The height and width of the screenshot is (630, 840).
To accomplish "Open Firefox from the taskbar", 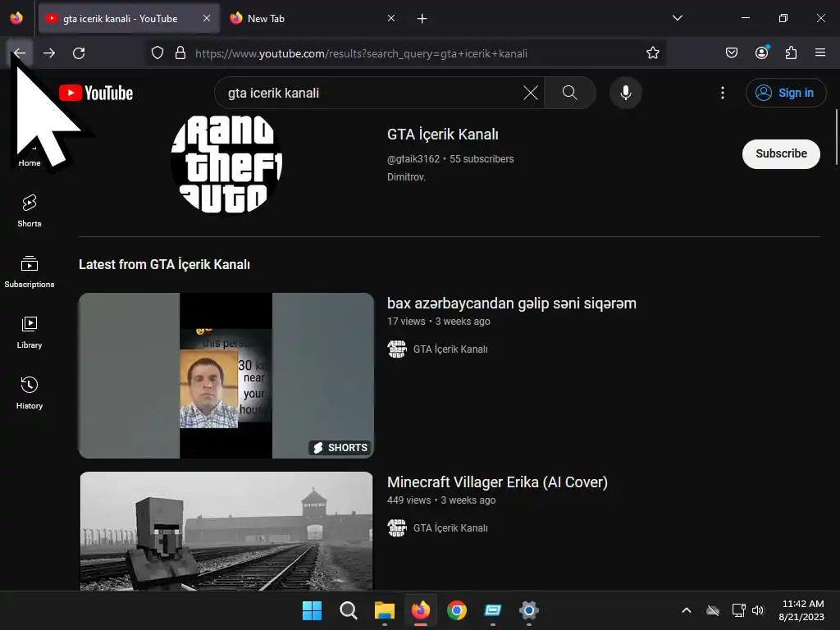I will coord(421,610).
